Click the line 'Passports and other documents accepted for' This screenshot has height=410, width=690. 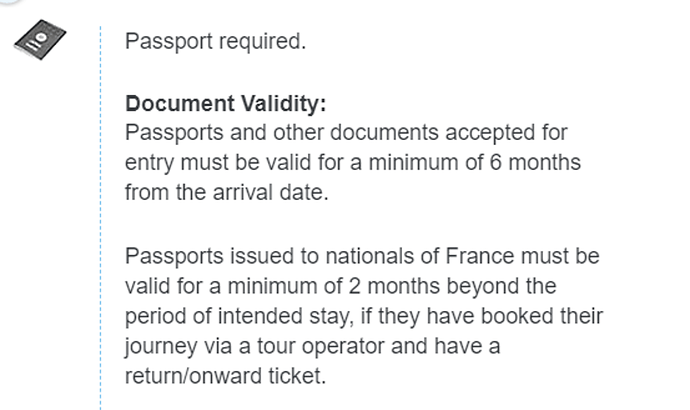click(346, 132)
